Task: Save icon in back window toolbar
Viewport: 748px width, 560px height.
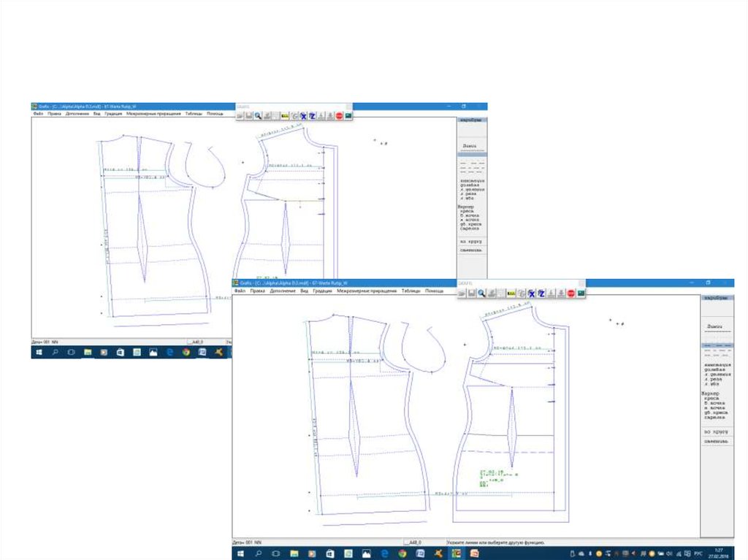Action: pyautogui.click(x=248, y=116)
